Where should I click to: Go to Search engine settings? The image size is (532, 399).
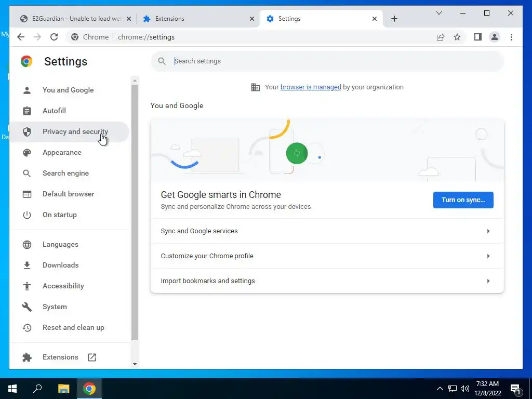[x=69, y=174]
